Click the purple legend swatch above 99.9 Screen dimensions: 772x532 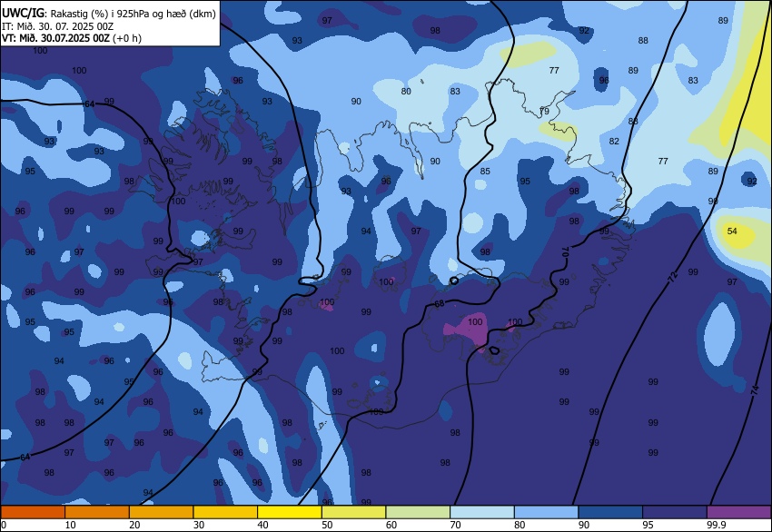738,512
